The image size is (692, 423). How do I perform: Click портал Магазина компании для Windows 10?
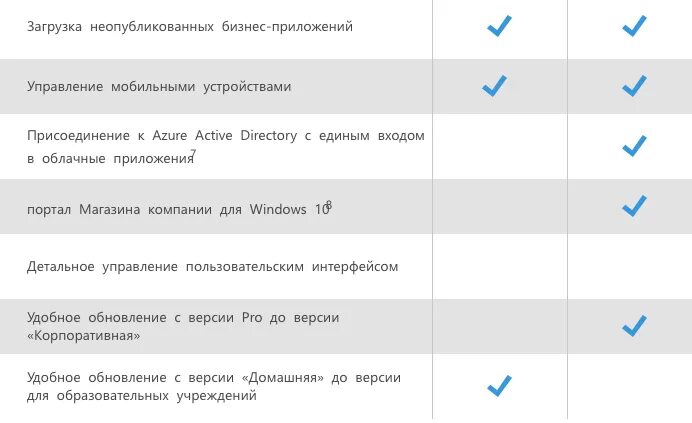click(x=178, y=209)
